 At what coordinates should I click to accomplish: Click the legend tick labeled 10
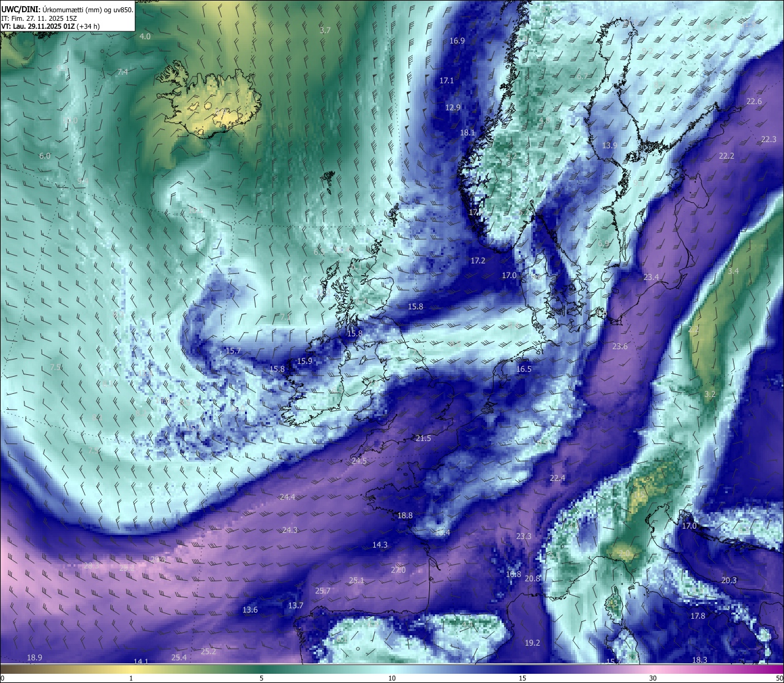pyautogui.click(x=392, y=678)
